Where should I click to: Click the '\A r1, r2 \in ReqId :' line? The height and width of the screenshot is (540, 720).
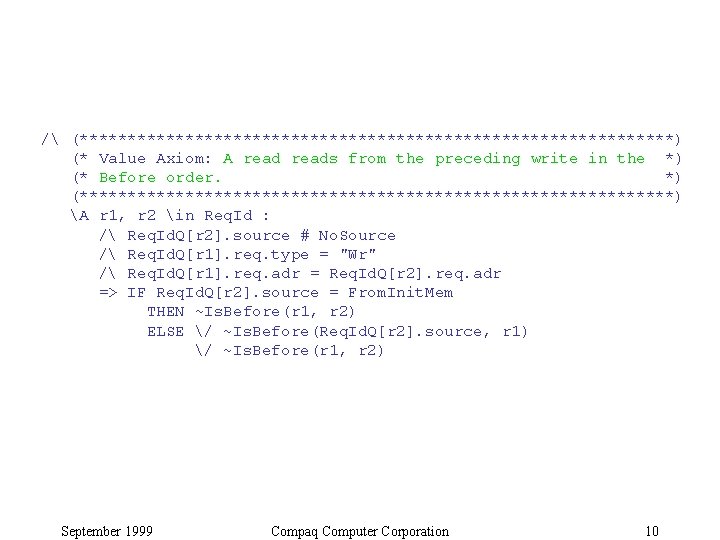click(170, 216)
